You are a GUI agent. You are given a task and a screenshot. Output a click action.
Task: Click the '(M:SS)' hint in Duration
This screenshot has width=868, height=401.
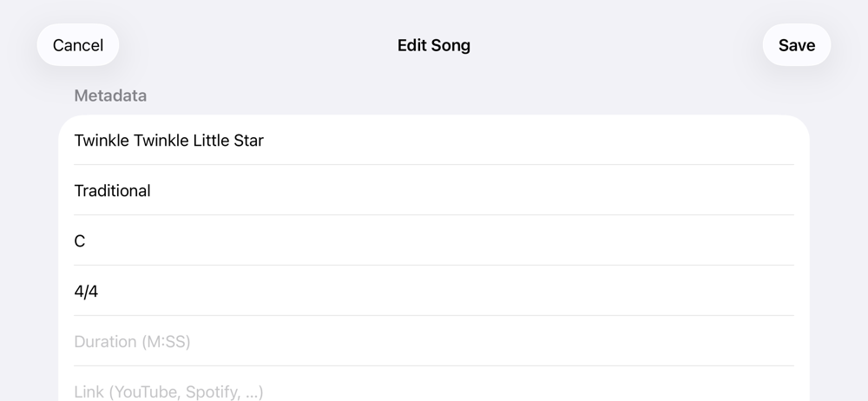click(x=166, y=342)
